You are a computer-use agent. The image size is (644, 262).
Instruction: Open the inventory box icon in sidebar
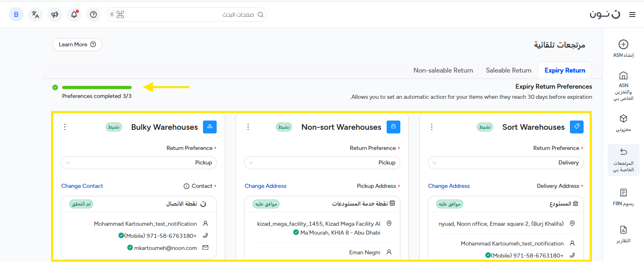click(x=623, y=119)
